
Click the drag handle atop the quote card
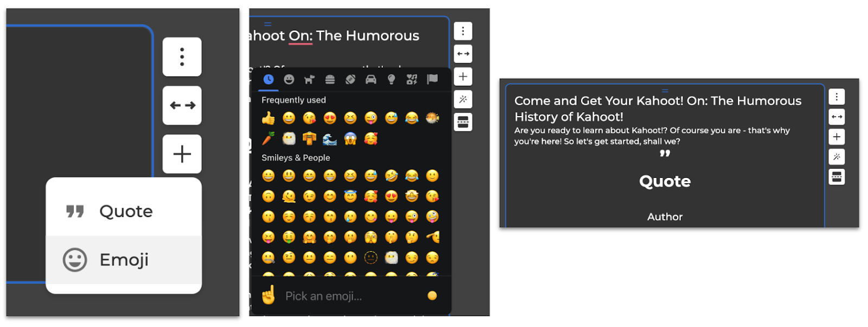point(665,91)
